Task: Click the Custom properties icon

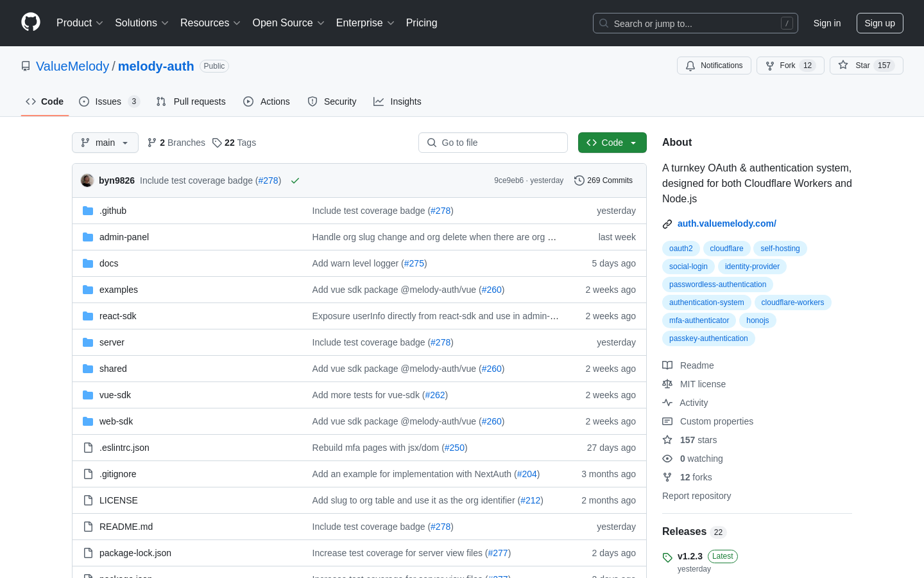Action: point(667,421)
